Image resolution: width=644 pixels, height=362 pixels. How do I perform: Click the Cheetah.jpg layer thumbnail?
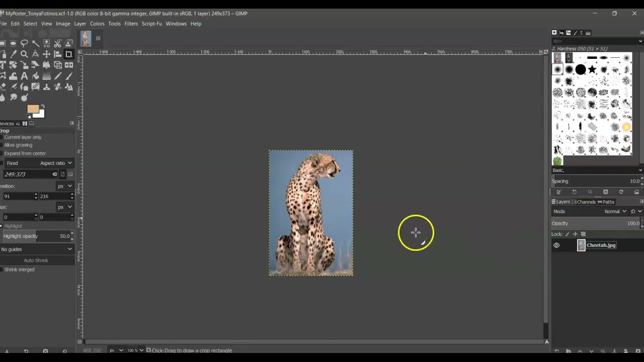click(581, 245)
